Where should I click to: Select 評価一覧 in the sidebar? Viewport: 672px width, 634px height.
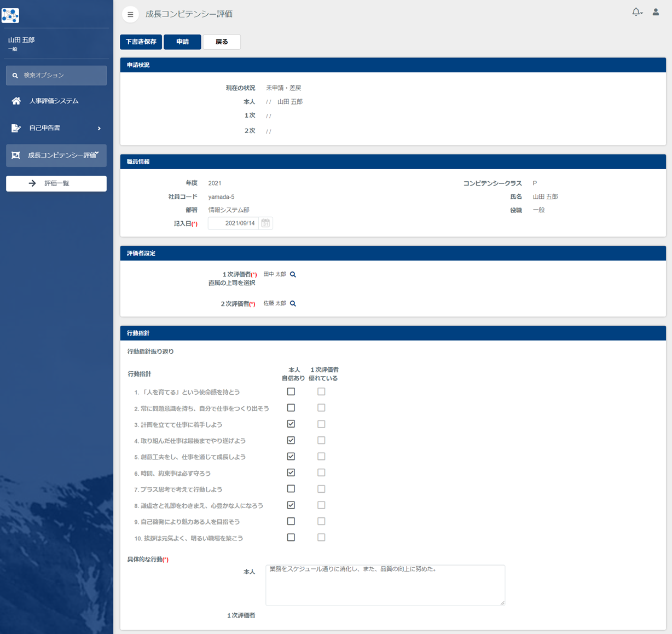(56, 183)
